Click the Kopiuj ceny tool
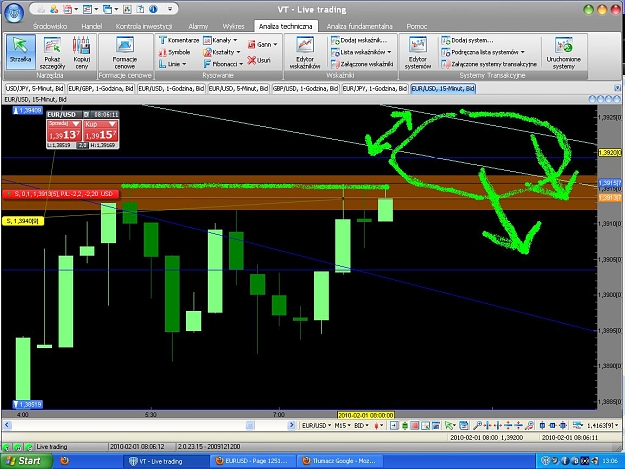This screenshot has height=469, width=625. pos(82,52)
